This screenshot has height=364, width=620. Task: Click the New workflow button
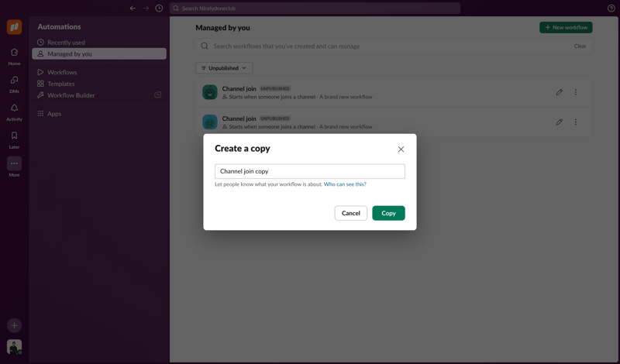click(566, 27)
